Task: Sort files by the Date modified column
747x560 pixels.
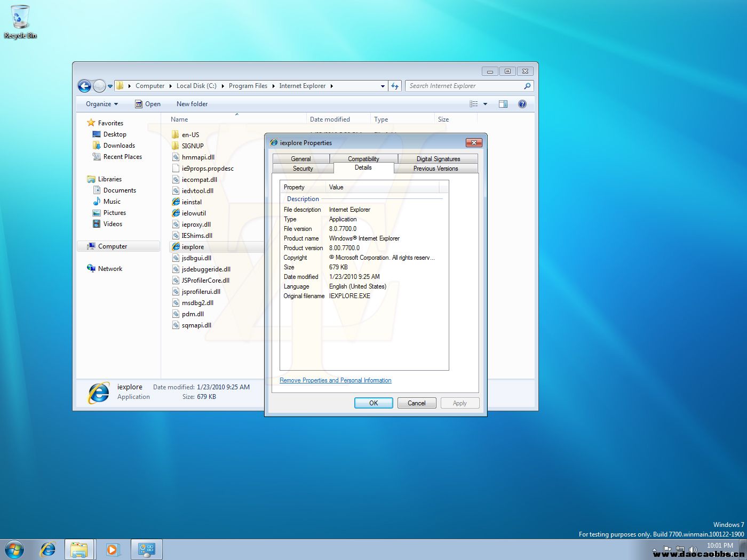Action: [x=330, y=119]
